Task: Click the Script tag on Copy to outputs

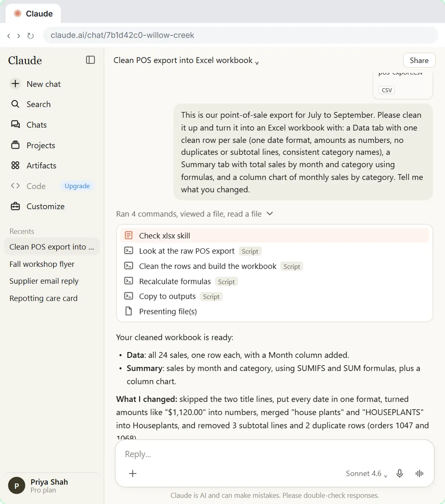Action: point(211,296)
